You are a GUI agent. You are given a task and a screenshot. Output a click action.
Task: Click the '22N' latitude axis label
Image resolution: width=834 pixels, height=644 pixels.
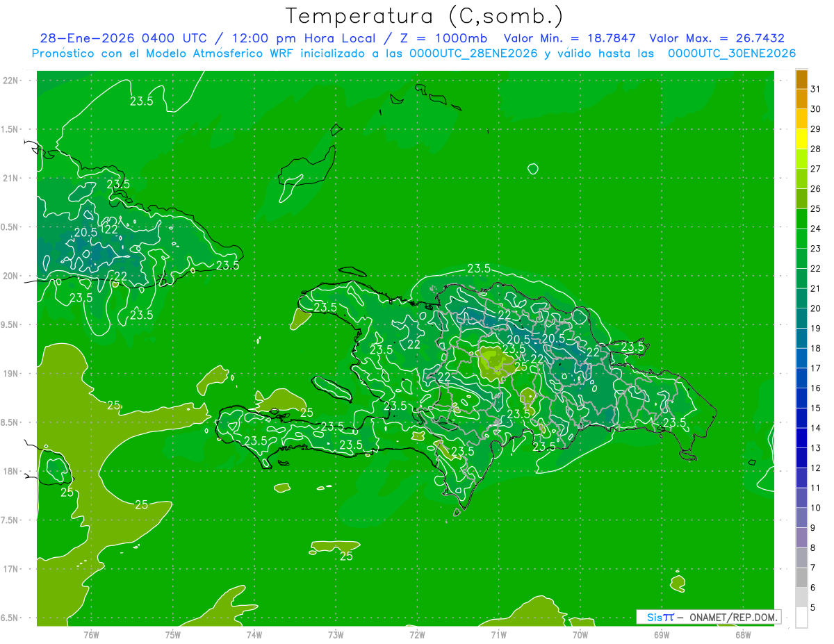pyautogui.click(x=10, y=81)
